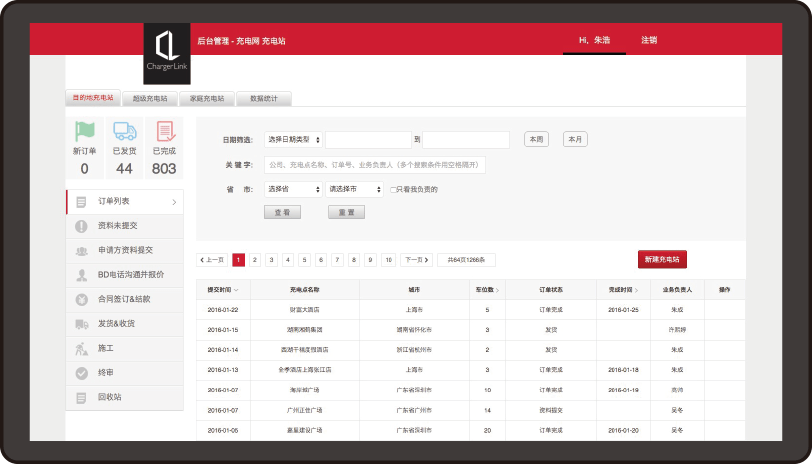
Task: Jump to page 2
Action: coord(255,260)
